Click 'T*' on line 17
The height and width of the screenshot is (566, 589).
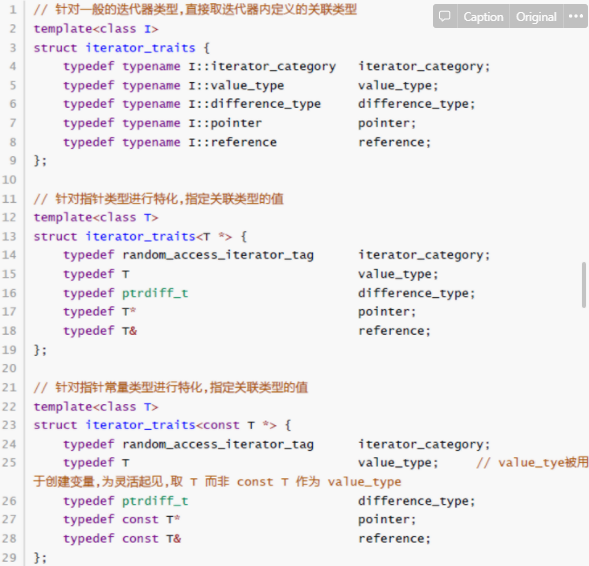pyautogui.click(x=129, y=312)
